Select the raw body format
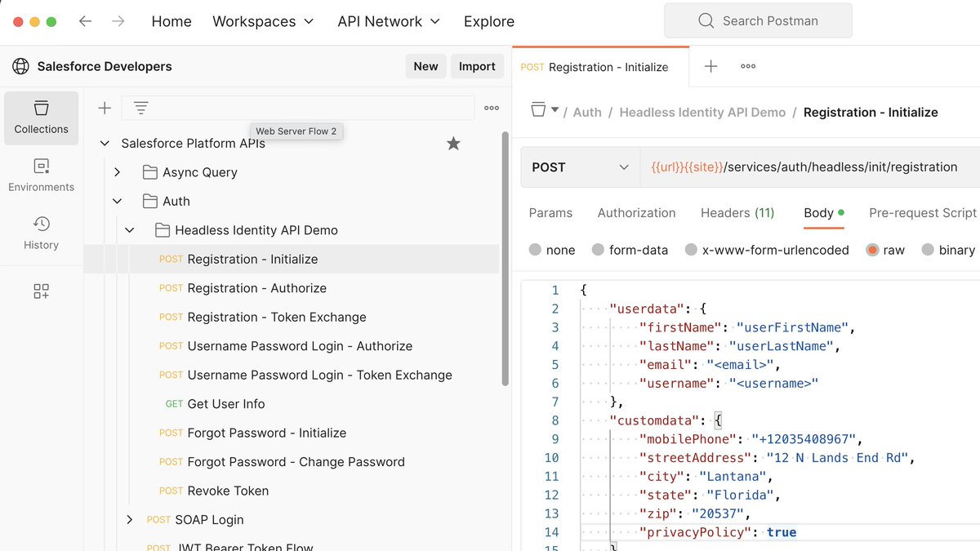980x551 pixels. [x=893, y=250]
